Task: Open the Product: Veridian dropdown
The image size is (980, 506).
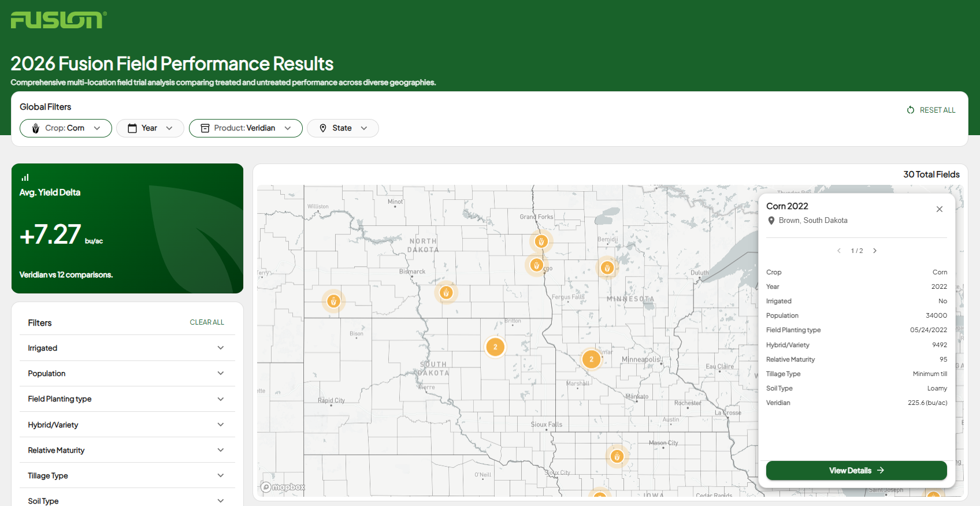Action: click(x=246, y=128)
